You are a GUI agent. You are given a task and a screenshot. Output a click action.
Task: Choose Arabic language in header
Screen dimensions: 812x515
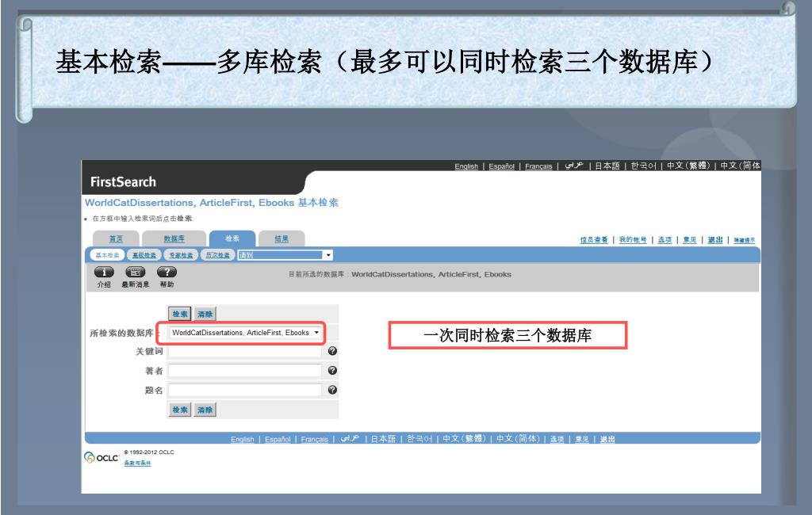(574, 166)
